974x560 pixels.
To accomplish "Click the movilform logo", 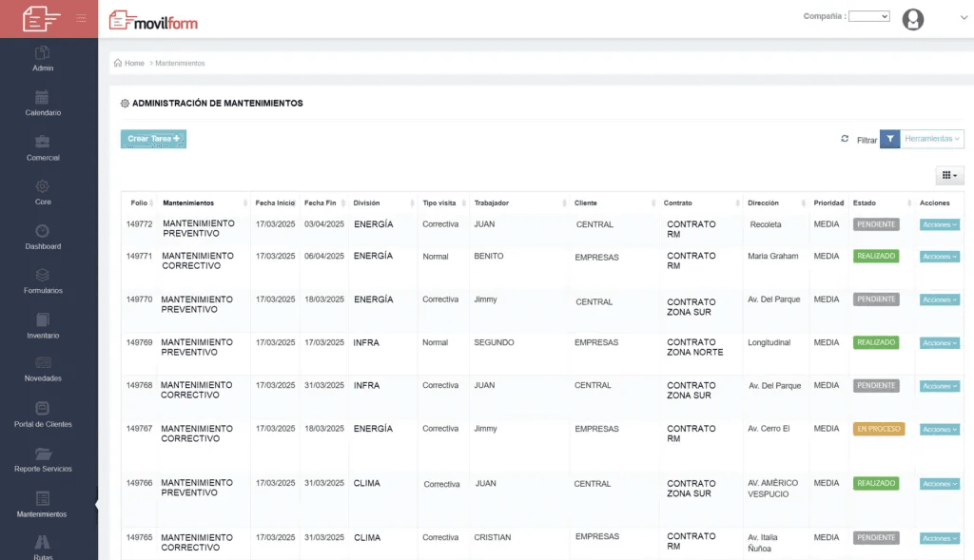I will [x=153, y=21].
